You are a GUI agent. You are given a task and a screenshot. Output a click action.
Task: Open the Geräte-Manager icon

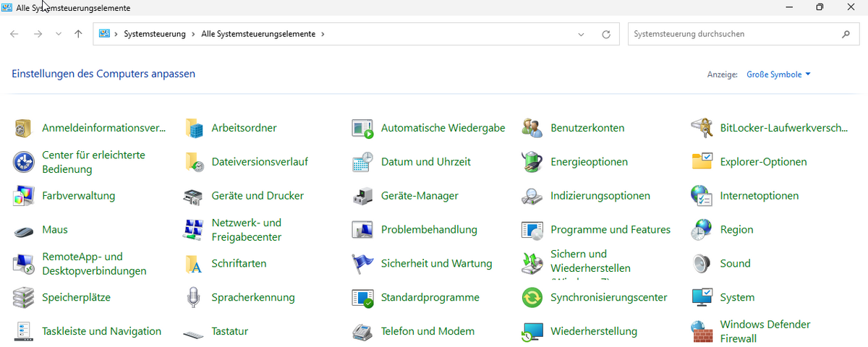coord(362,196)
